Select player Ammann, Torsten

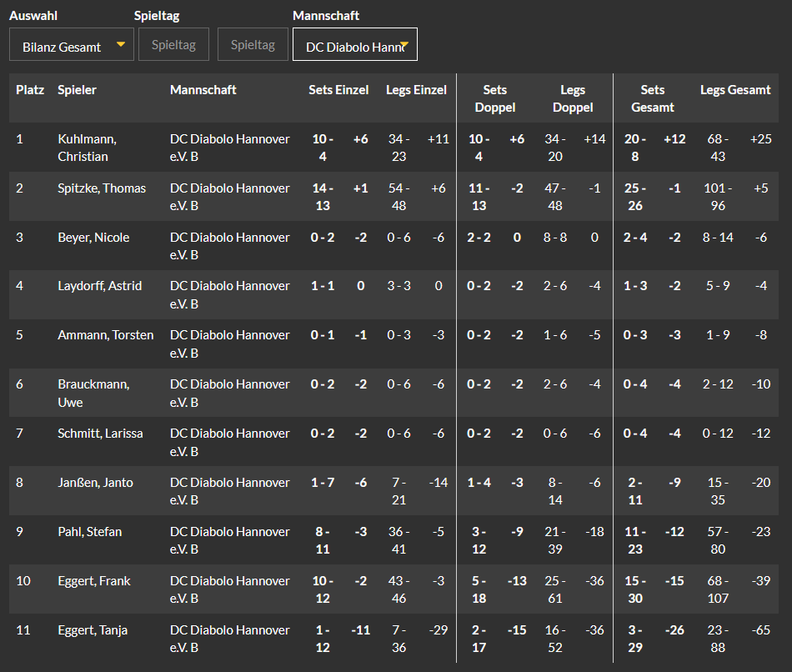click(106, 335)
